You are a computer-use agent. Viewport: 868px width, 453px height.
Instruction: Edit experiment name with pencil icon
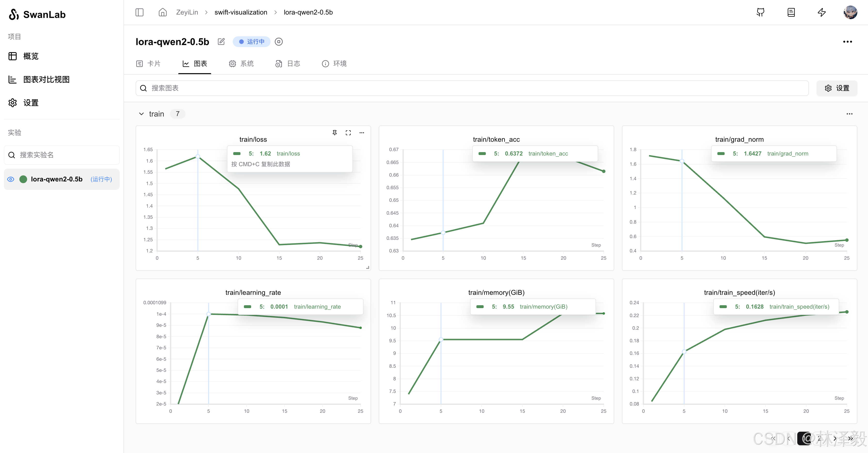pos(221,42)
